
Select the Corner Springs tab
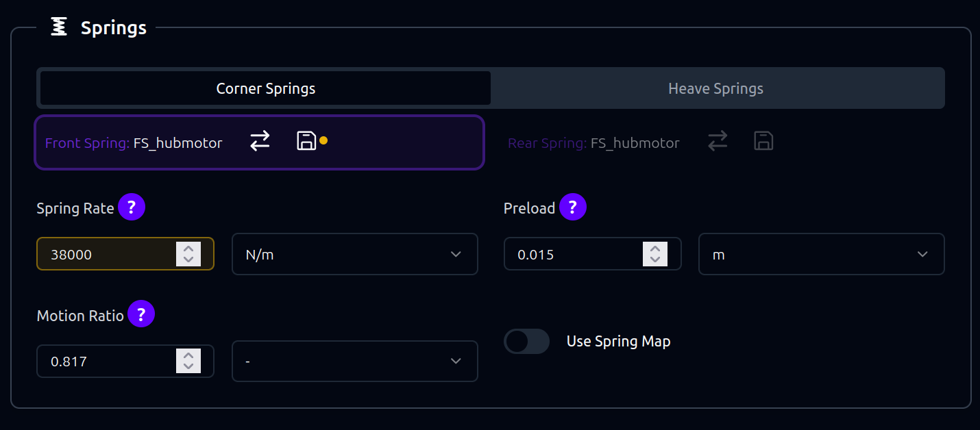[x=266, y=88]
